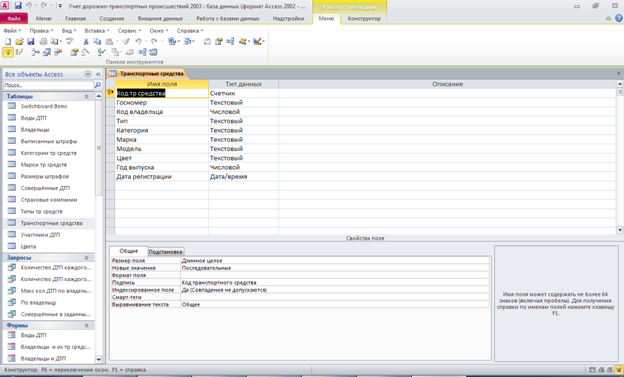Open All Access Objects category dropdown
Screen dimensions: 624x377
coord(88,74)
